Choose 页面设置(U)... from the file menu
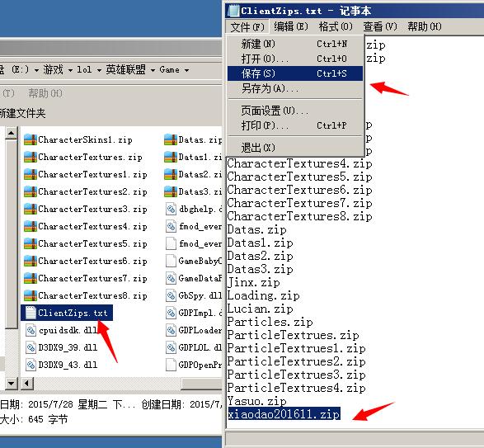 [295, 111]
